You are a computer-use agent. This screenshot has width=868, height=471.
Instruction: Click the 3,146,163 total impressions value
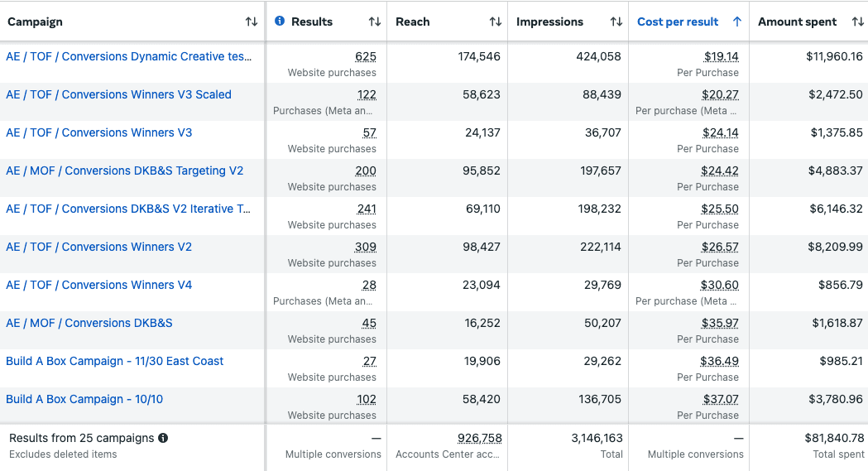tap(597, 439)
